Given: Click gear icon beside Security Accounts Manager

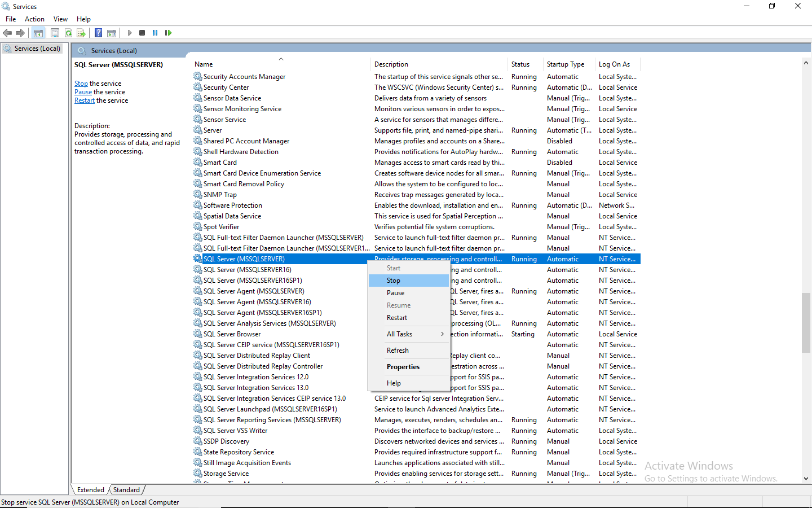Looking at the screenshot, I should coord(197,76).
